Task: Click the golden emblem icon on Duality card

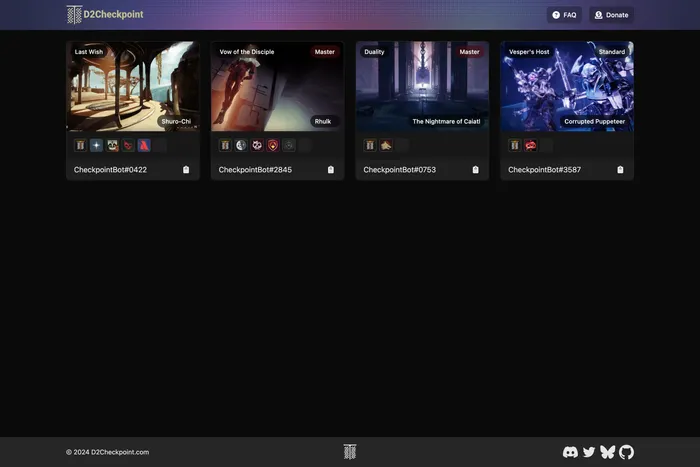Action: pos(386,145)
